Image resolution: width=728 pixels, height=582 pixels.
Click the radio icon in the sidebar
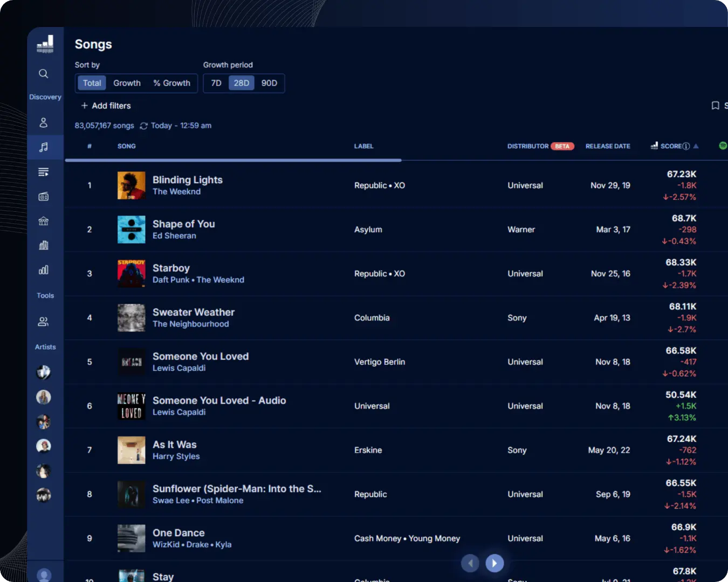43,196
